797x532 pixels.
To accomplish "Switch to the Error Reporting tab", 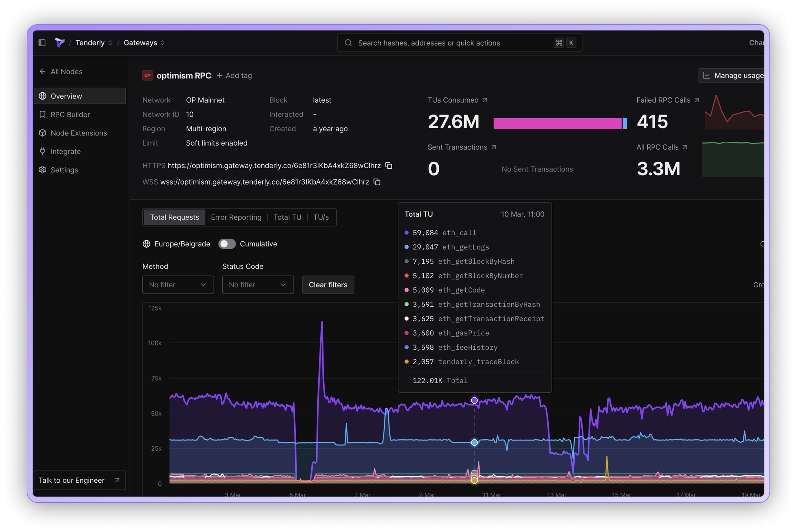I will [x=236, y=217].
